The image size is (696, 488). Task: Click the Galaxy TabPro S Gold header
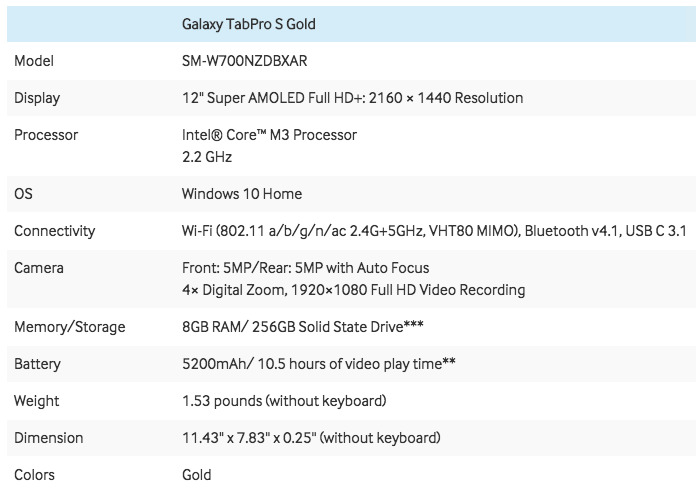250,24
